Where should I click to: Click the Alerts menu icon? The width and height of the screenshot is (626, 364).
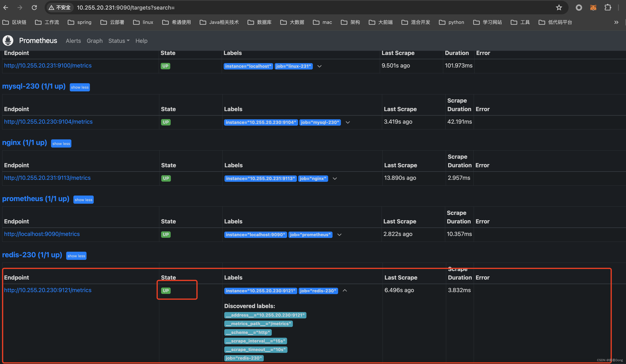(x=73, y=40)
